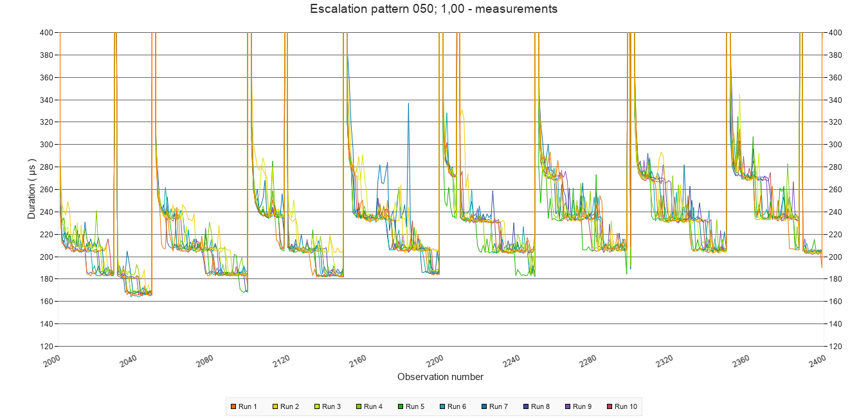868x418 pixels.
Task: Select the Run 8 legend label
Action: tap(540, 406)
